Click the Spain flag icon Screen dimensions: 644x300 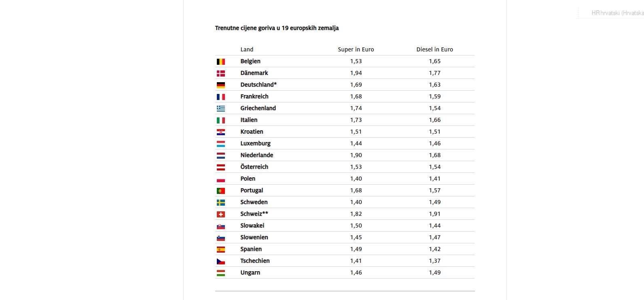[221, 249]
